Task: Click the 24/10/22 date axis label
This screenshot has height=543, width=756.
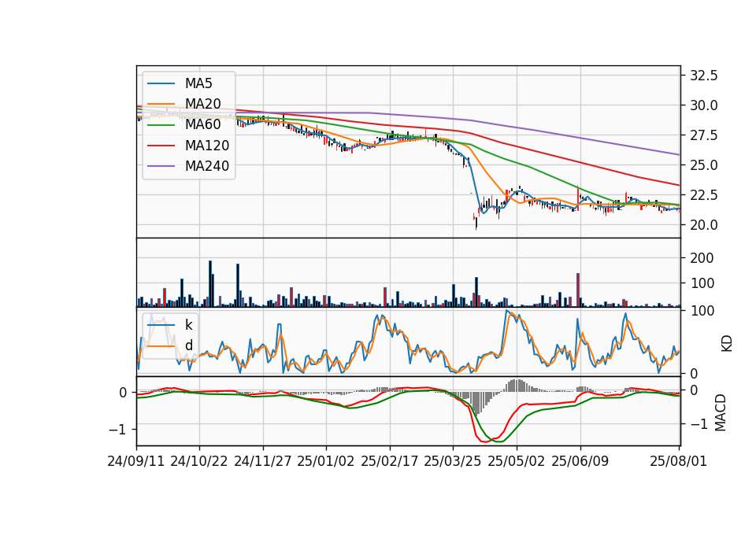Action: click(x=199, y=461)
